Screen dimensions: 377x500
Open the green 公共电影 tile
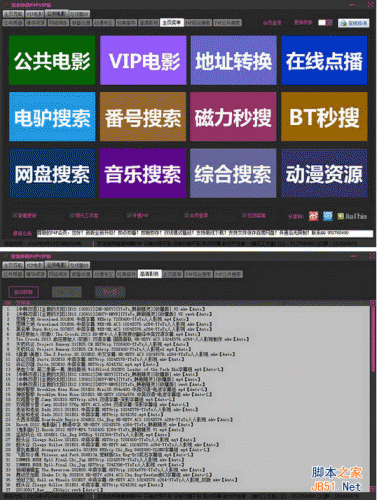tap(52, 60)
